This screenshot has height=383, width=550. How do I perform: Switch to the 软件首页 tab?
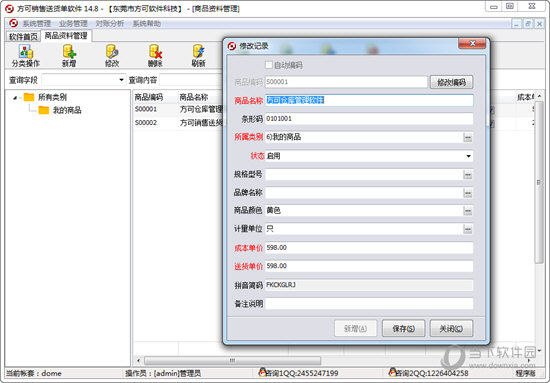click(23, 36)
